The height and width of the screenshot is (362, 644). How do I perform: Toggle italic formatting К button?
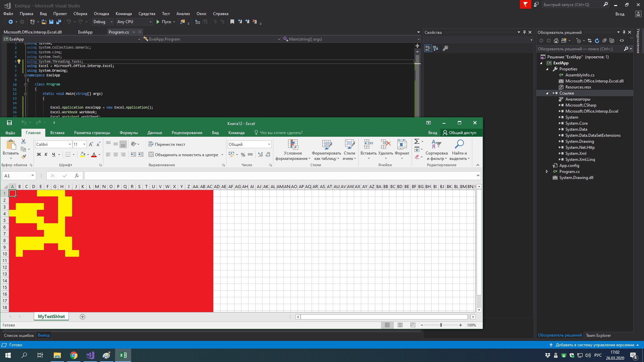[x=46, y=155]
